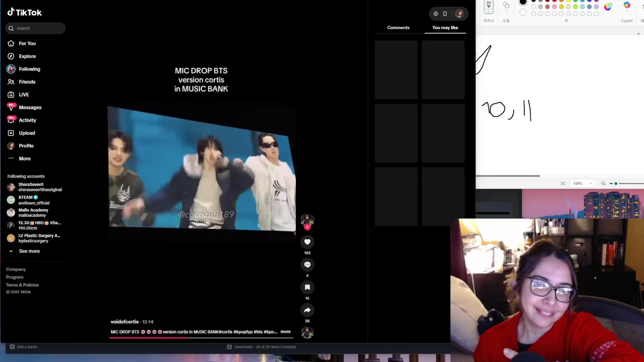Expand caption with 'more' link
The image size is (644, 362).
coord(285,332)
